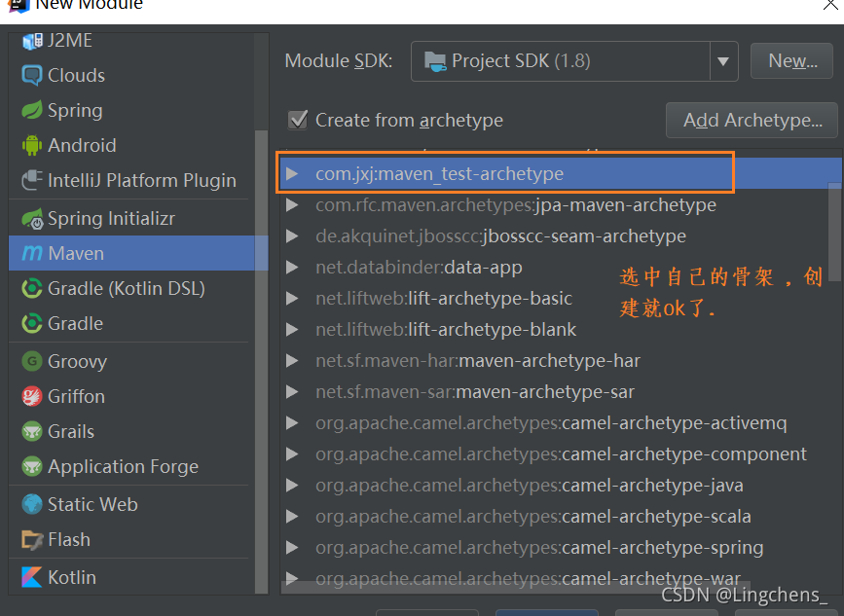Screen dimensions: 844x616
Task: Click the Clouds module icon
Action: (32, 75)
